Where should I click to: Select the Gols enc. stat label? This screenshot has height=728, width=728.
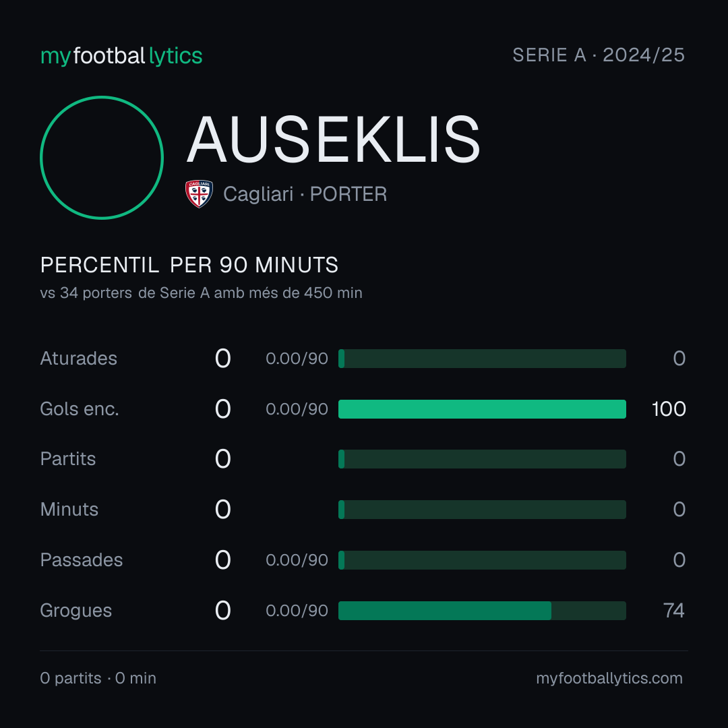pos(80,409)
